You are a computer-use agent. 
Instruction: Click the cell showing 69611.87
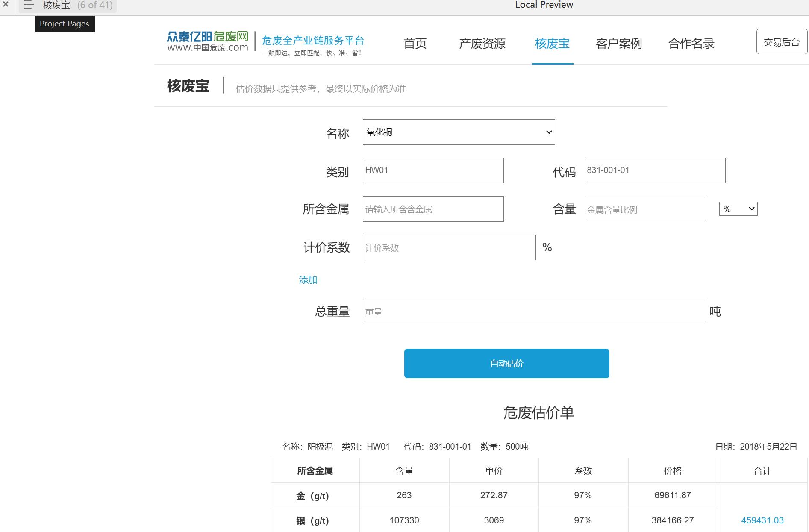tap(673, 495)
